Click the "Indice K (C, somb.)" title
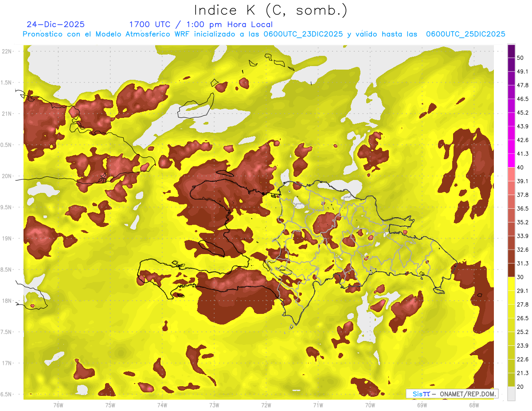 click(x=271, y=10)
